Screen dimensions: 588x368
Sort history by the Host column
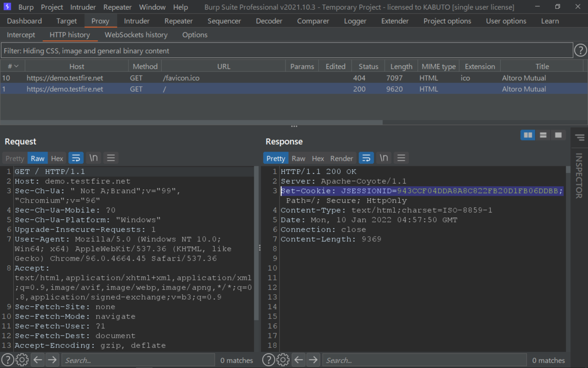click(76, 66)
